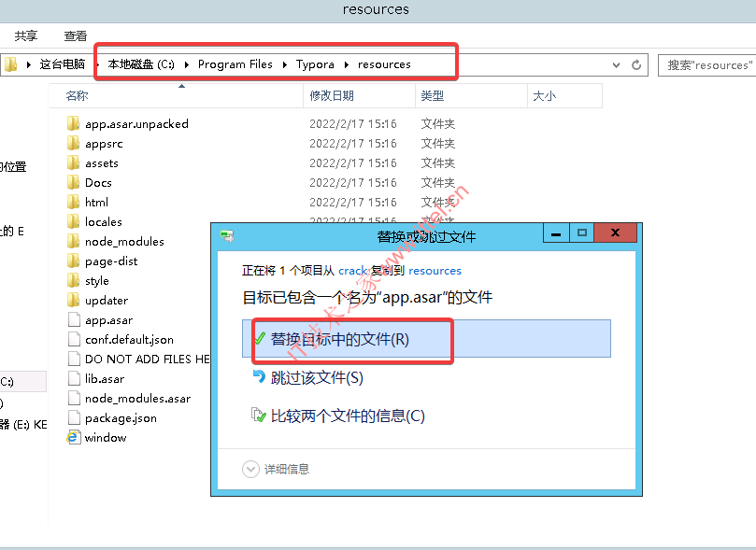Expand the Program Files breadcrumb arrow

(285, 64)
